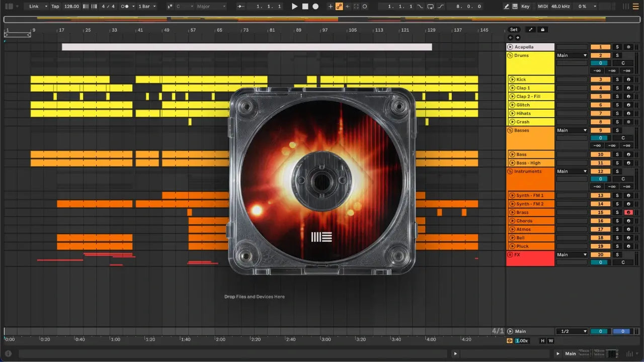The height and width of the screenshot is (362, 644).
Task: Toggle the track activator numbered 10 for Bass
Action: [600, 154]
